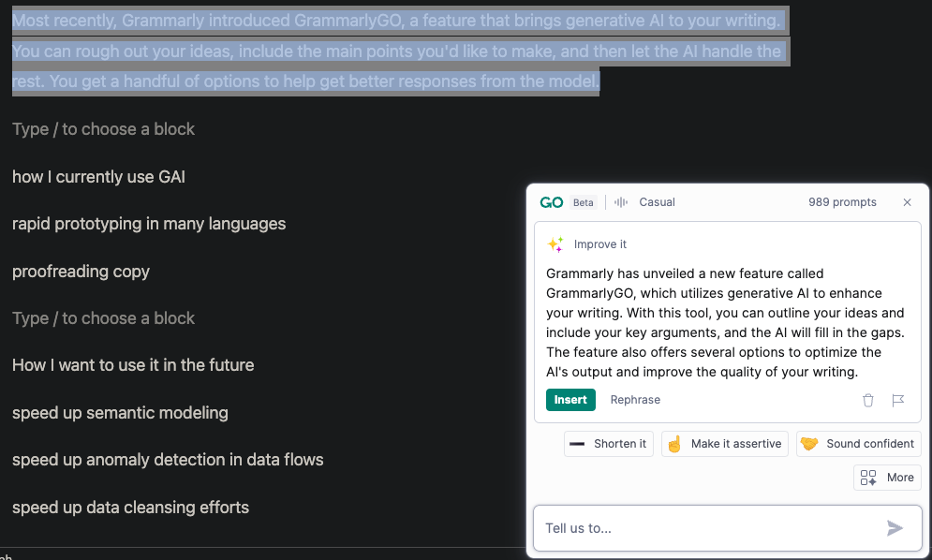Choose the Make it assertive prompt
Screen dimensions: 932x560
725,444
